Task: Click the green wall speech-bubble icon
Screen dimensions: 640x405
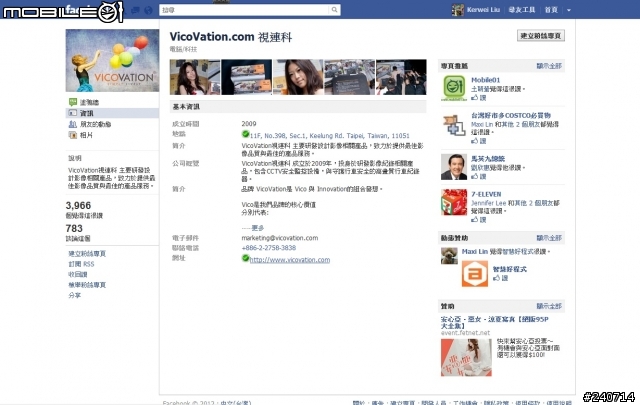Action: (73, 102)
